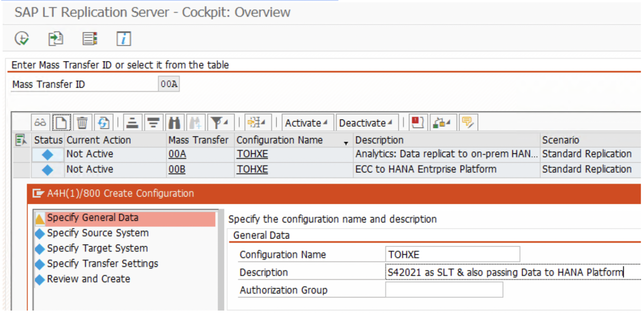Click the Status column header
This screenshot has height=322, width=644.
[48, 140]
